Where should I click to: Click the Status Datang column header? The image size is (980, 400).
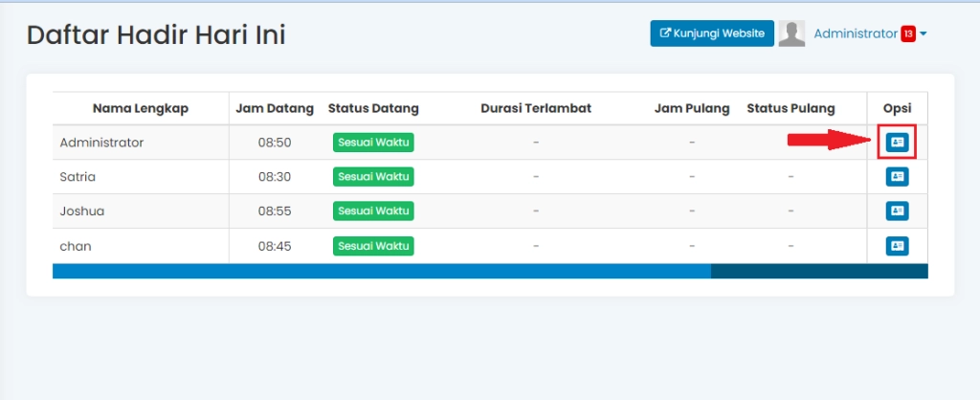[373, 109]
